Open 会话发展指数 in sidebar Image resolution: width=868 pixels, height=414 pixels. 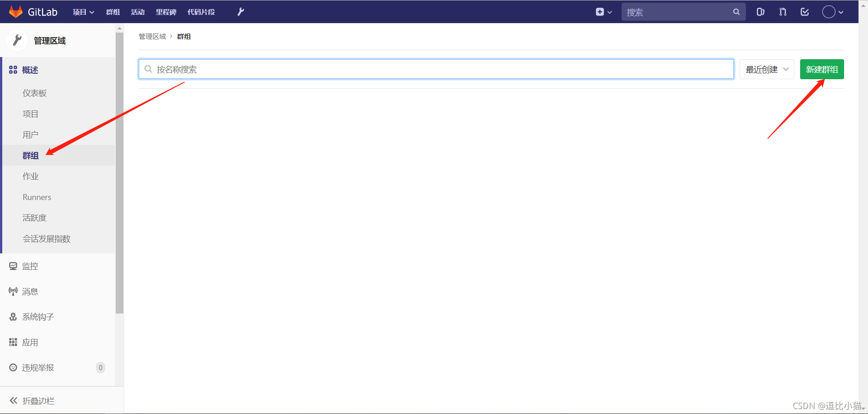tap(47, 239)
